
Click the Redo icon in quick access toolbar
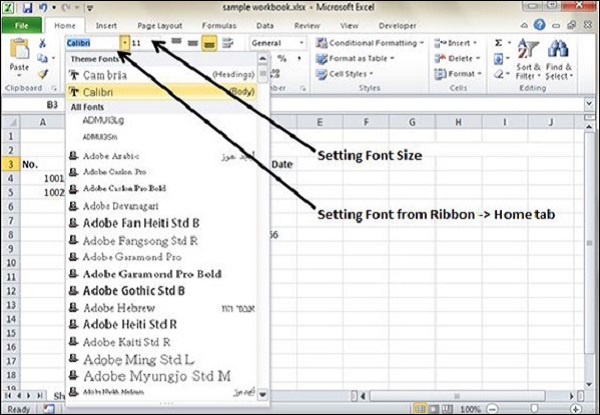(66, 7)
